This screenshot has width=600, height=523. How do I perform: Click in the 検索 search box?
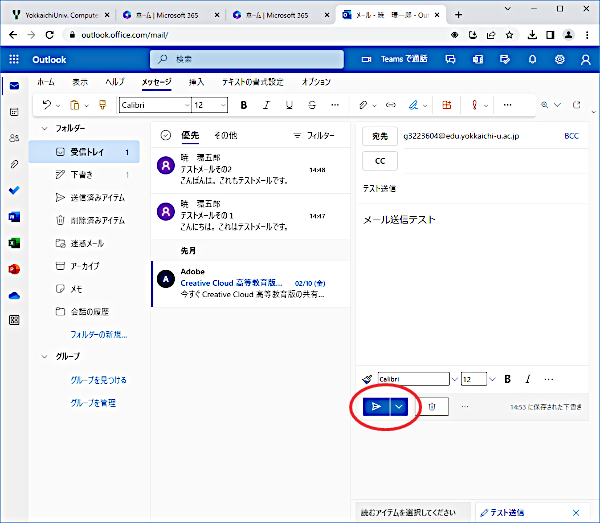pos(247,59)
